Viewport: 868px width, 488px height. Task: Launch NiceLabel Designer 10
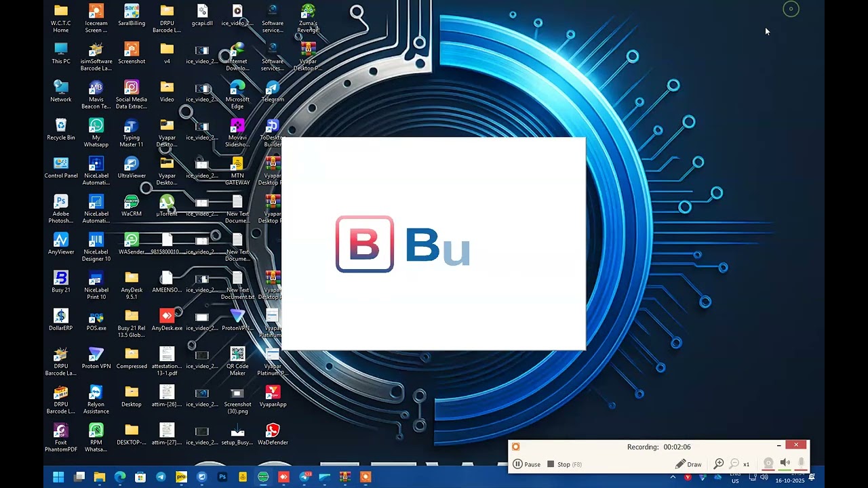[96, 247]
